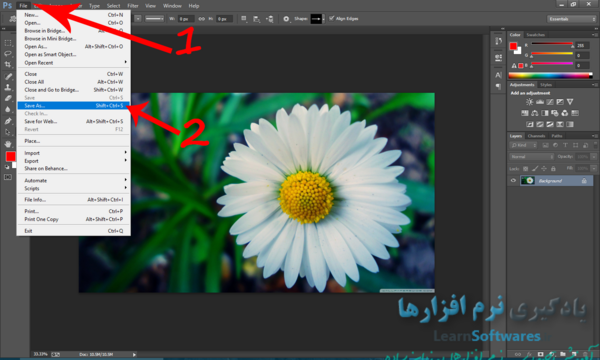
Task: Add an Invert adjustment
Action: pyautogui.click(x=530, y=124)
